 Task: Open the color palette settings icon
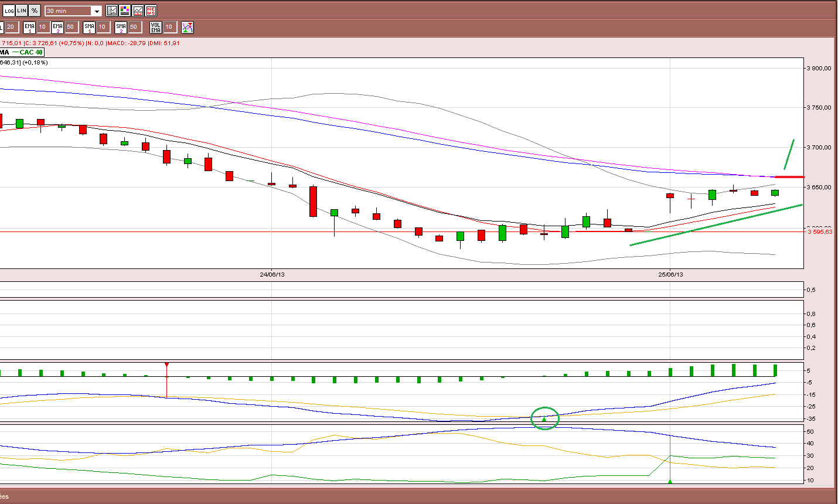125,11
